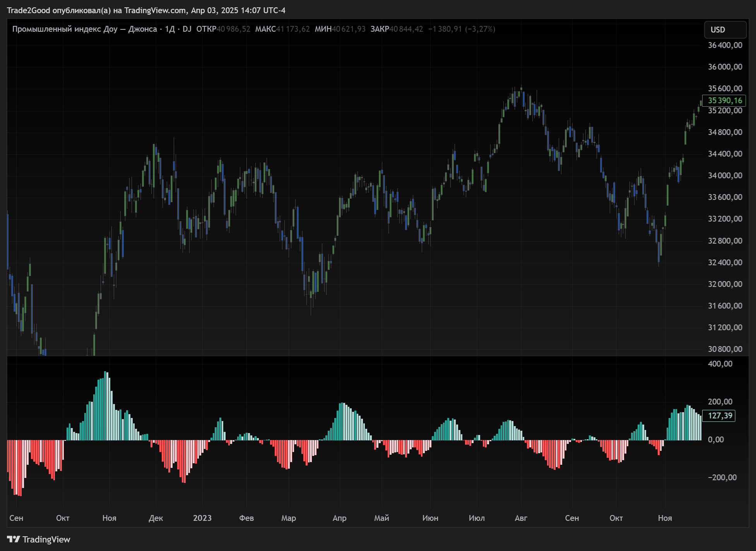Click the ОТКР open value 40 986,52
The height and width of the screenshot is (551, 756).
(x=233, y=29)
